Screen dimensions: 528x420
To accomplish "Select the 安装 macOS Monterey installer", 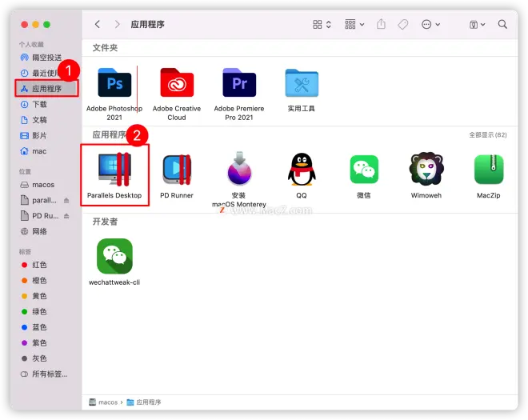I will click(x=239, y=169).
